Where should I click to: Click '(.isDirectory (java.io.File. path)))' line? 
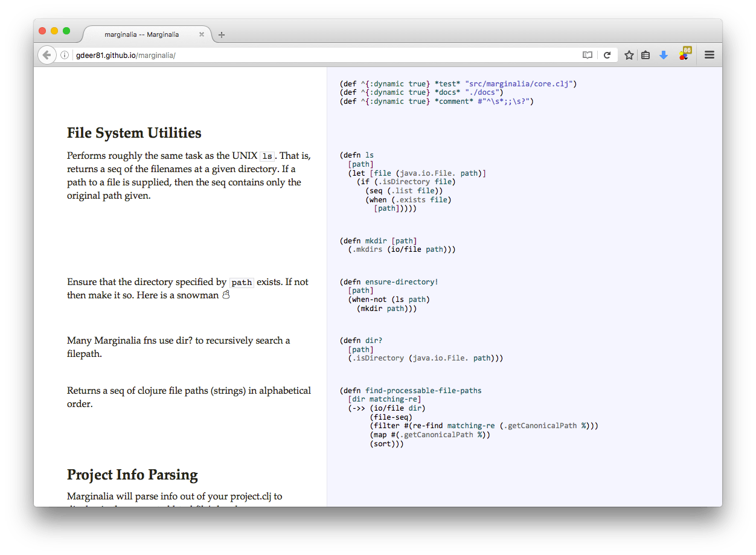pos(425,358)
